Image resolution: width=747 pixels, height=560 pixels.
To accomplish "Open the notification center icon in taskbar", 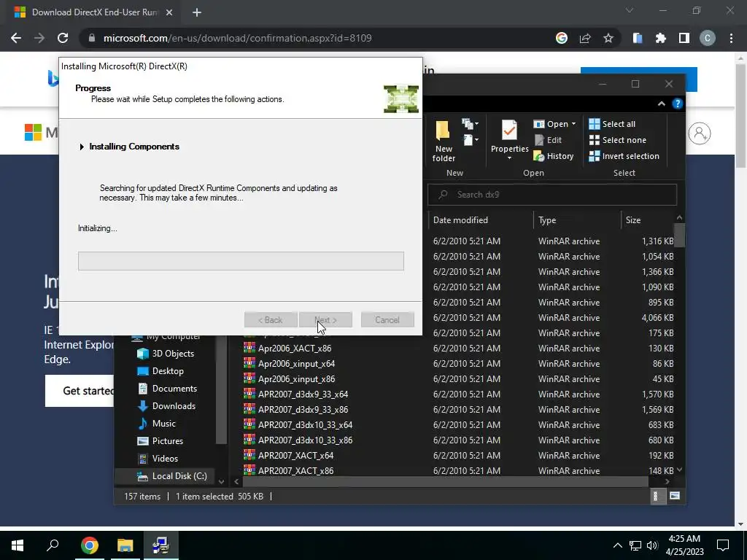I will pyautogui.click(x=723, y=545).
